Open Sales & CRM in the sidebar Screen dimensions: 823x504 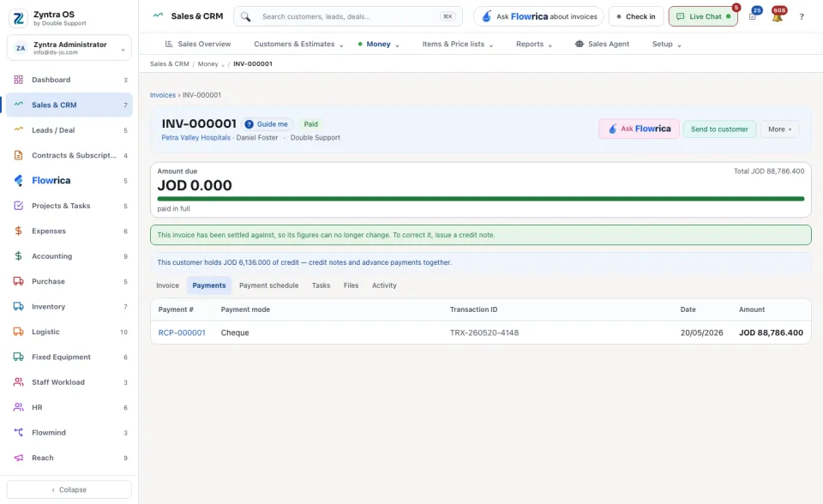69,105
